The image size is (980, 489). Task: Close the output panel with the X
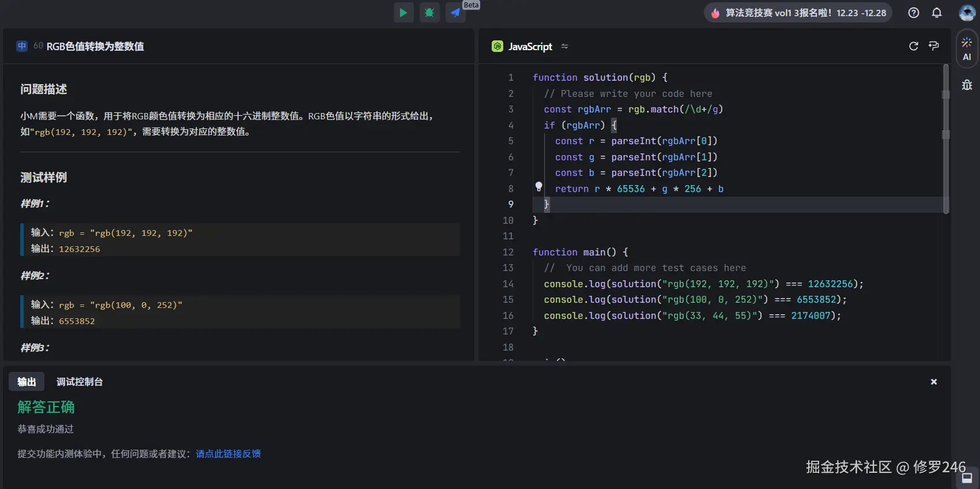(x=934, y=382)
